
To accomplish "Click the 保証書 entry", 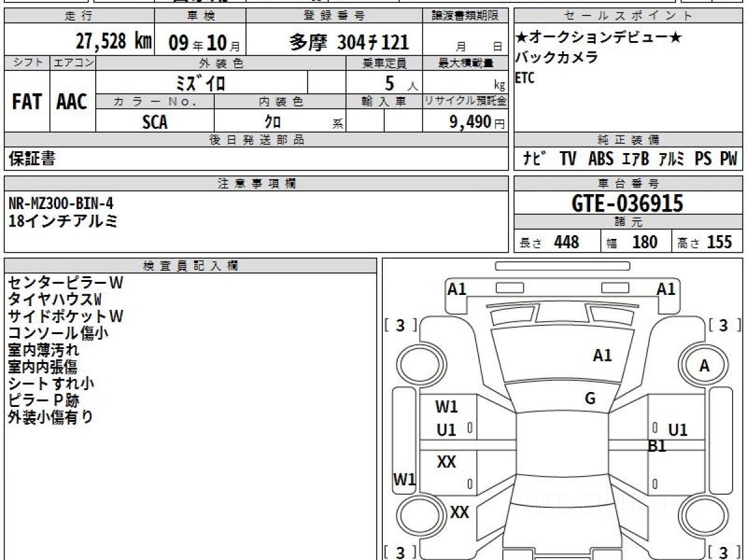I will pyautogui.click(x=32, y=159).
